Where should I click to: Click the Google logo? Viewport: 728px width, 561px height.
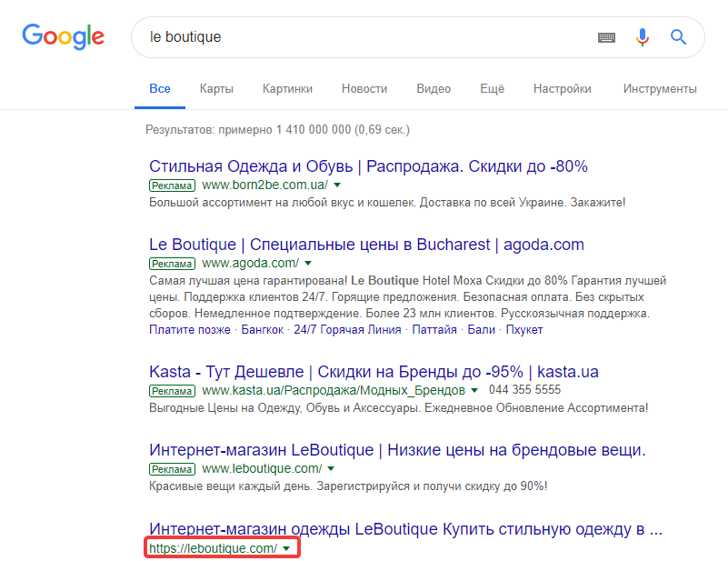click(63, 36)
